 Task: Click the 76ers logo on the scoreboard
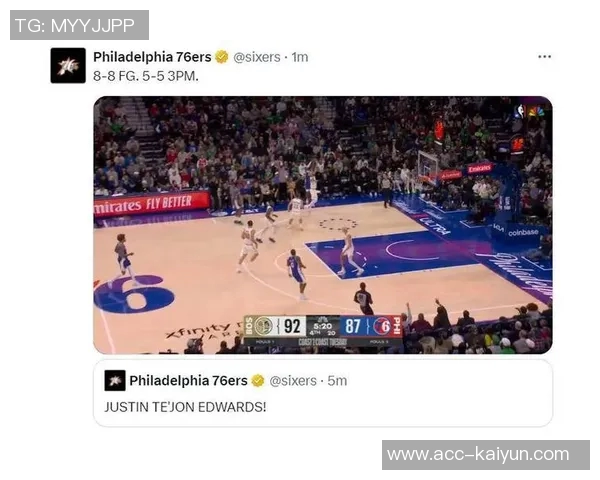(x=382, y=327)
